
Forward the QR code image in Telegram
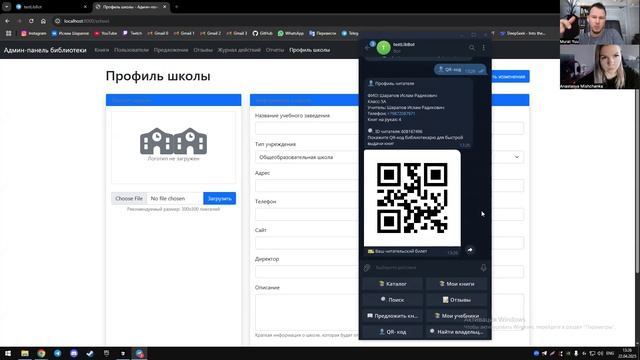470,250
